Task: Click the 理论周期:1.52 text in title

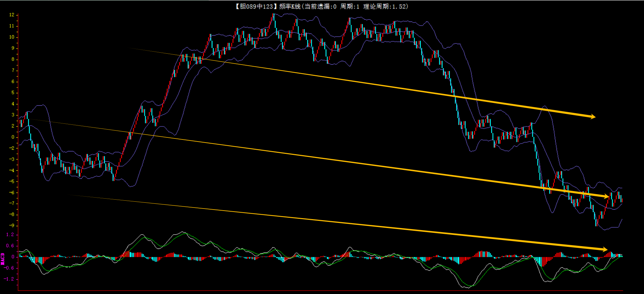Action: pos(386,6)
